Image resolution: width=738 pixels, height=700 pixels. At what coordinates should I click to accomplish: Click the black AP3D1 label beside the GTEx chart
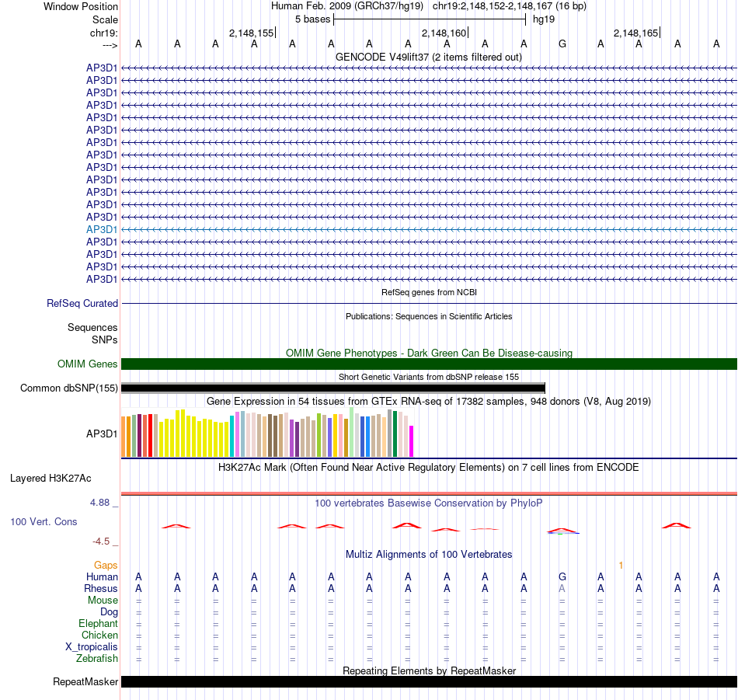(x=102, y=434)
